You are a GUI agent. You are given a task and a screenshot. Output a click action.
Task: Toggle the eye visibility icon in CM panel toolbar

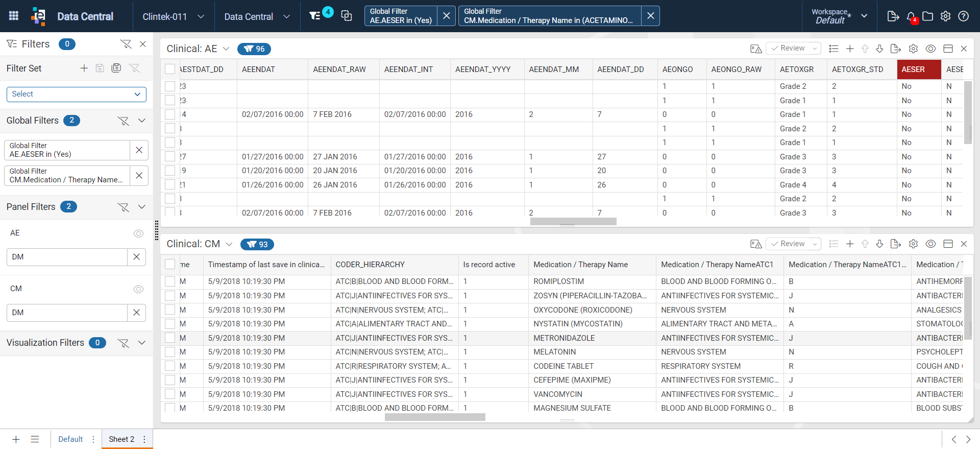pyautogui.click(x=930, y=244)
